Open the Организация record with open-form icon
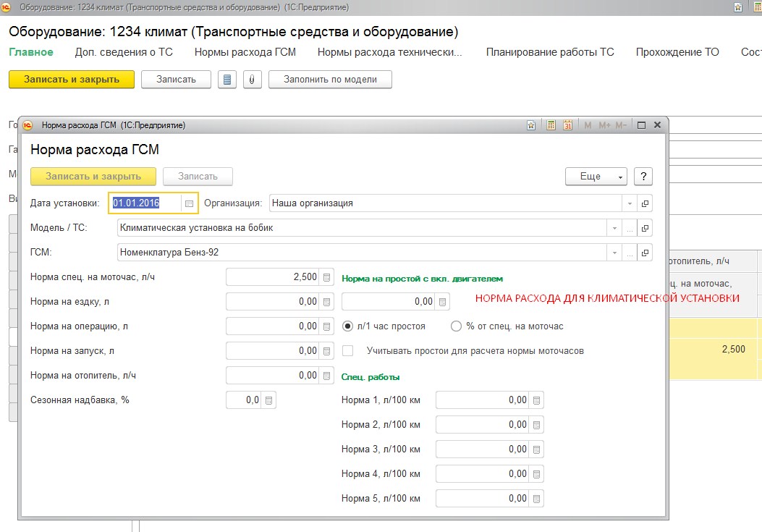This screenshot has width=762, height=532. point(645,203)
